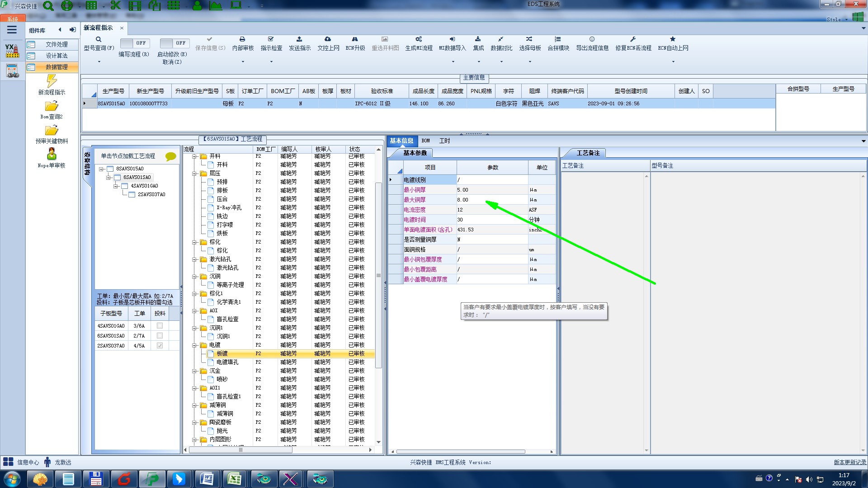Open the 版本更新记录 link
Image resolution: width=868 pixels, height=488 pixels.
849,462
